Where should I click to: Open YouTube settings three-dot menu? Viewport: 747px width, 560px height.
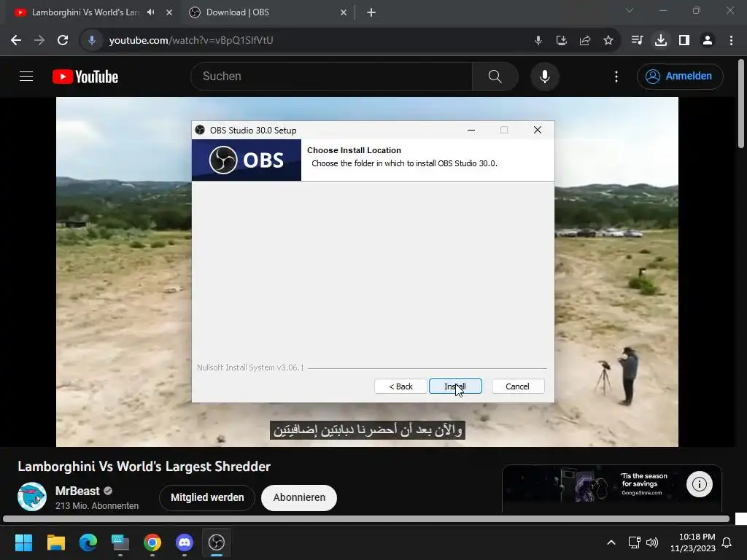pyautogui.click(x=616, y=77)
